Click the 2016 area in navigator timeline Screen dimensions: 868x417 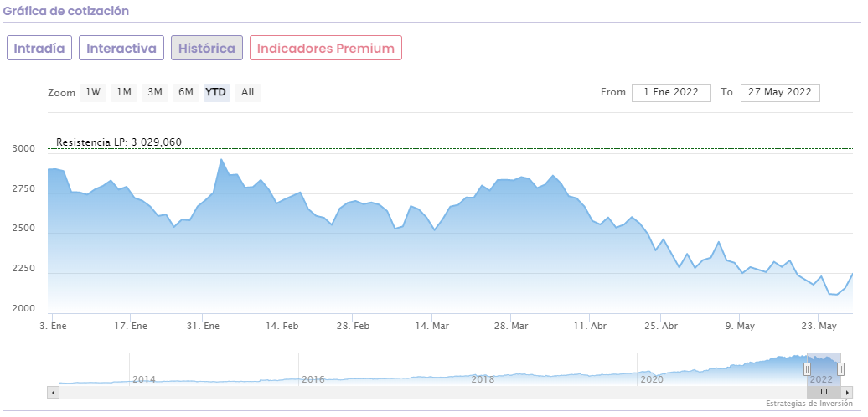point(313,378)
